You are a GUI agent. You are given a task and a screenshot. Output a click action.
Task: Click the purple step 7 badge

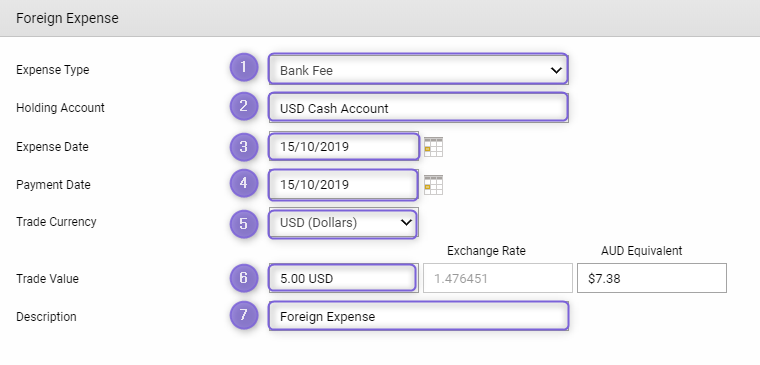click(243, 315)
